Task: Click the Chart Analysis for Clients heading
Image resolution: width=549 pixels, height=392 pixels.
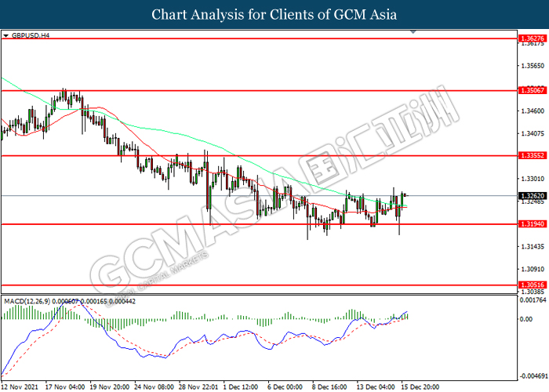Action: coord(274,15)
